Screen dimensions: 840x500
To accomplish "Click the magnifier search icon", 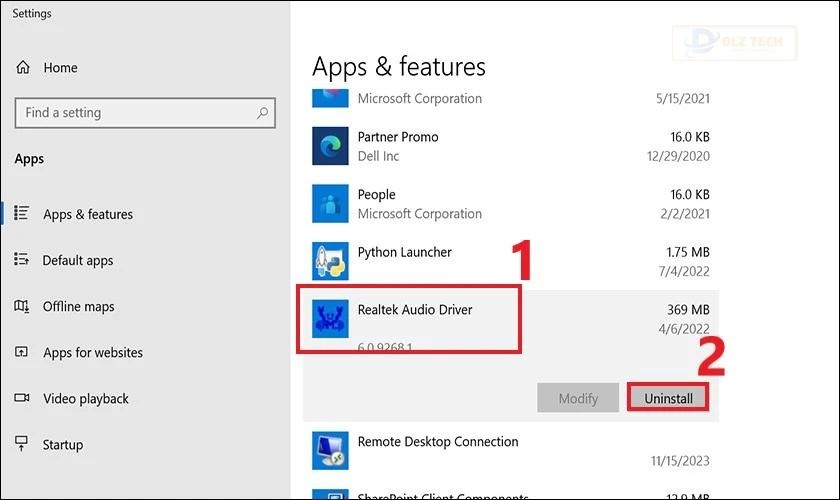I will [262, 113].
